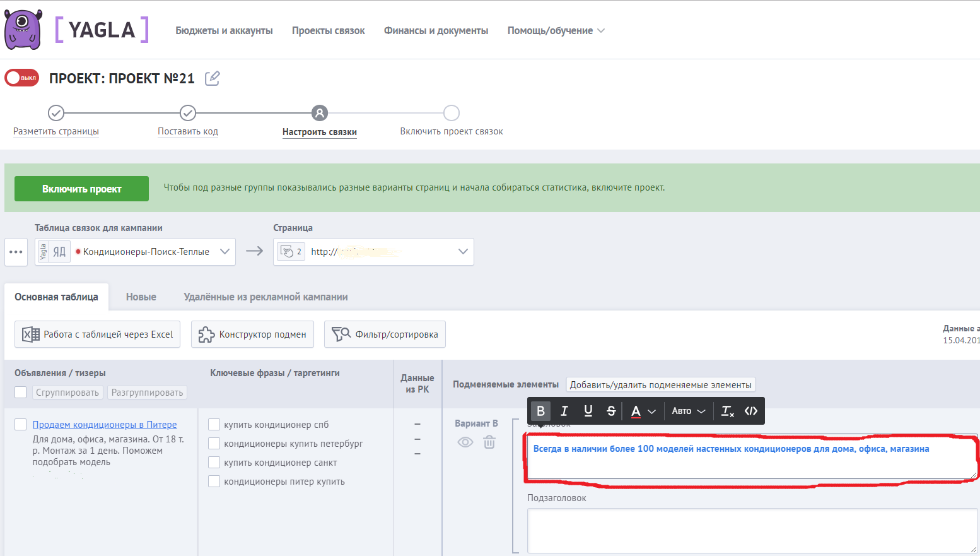Click the 'Настроить связки' step circle

pos(320,113)
